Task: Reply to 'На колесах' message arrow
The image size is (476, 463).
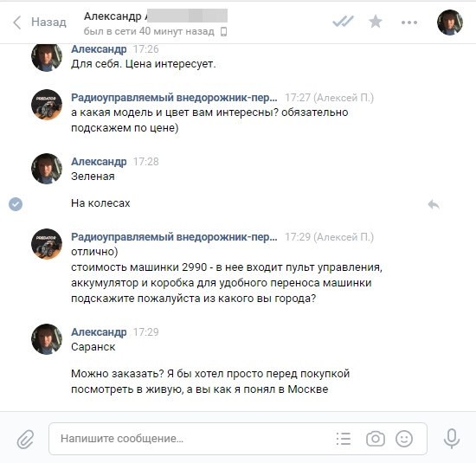Action: 434,204
